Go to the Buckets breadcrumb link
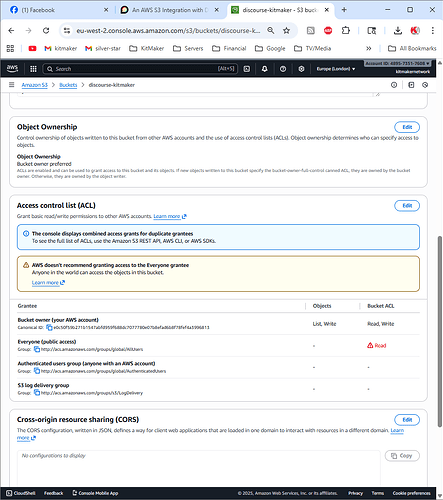 [68, 85]
